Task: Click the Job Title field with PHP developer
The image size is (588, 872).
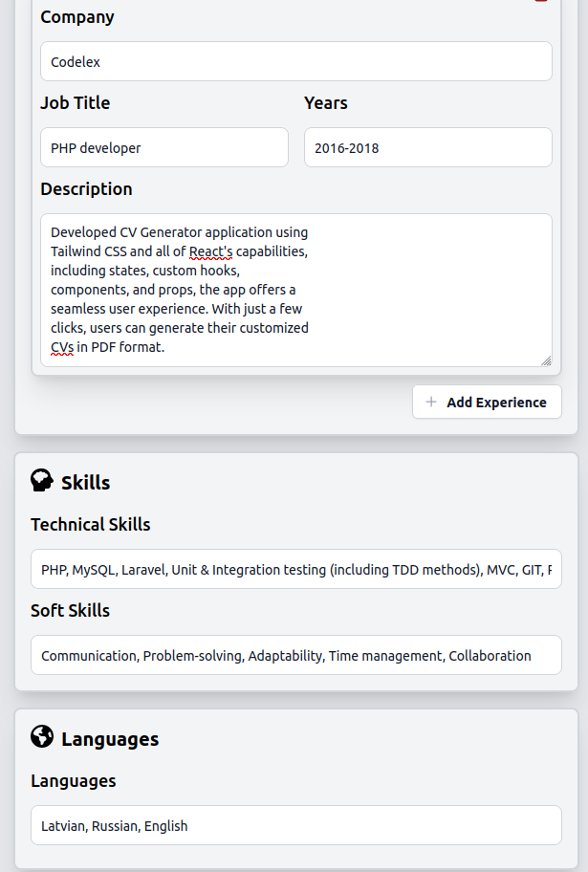Action: 164,147
